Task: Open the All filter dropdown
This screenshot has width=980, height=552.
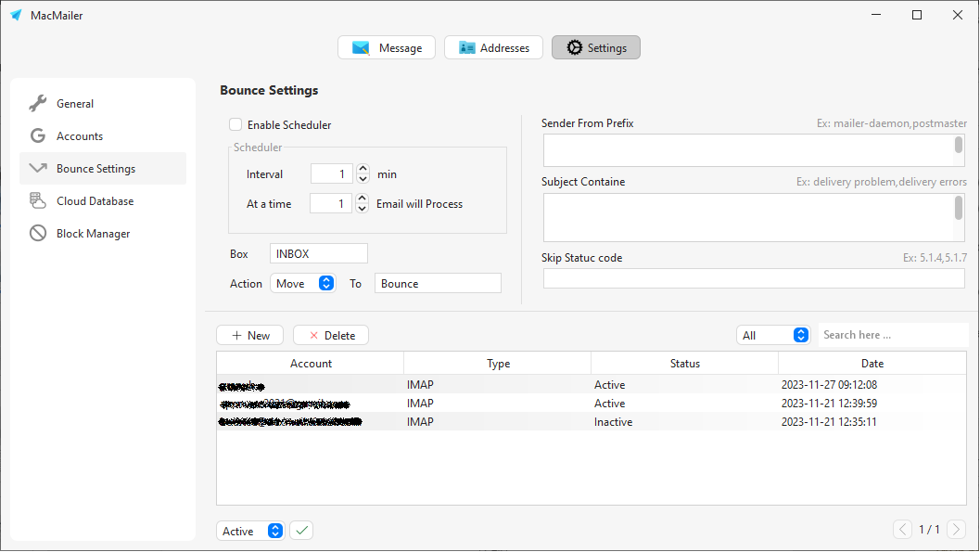Action: [773, 334]
